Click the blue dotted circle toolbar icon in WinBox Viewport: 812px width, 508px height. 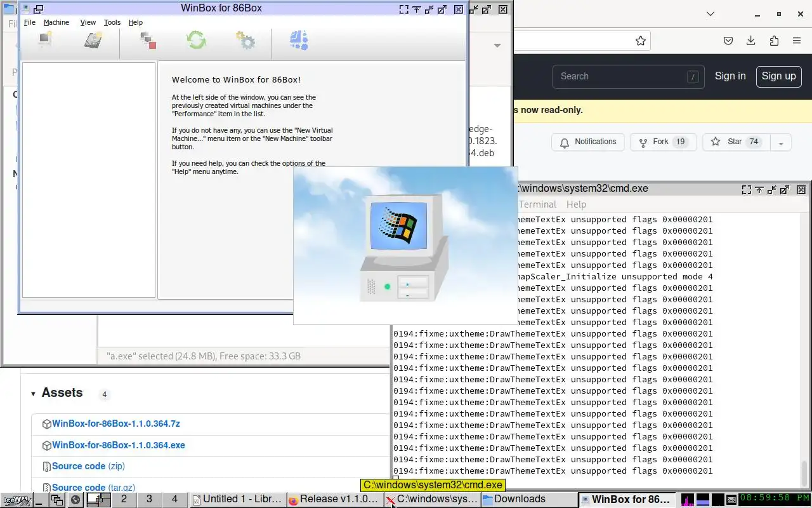click(x=299, y=41)
